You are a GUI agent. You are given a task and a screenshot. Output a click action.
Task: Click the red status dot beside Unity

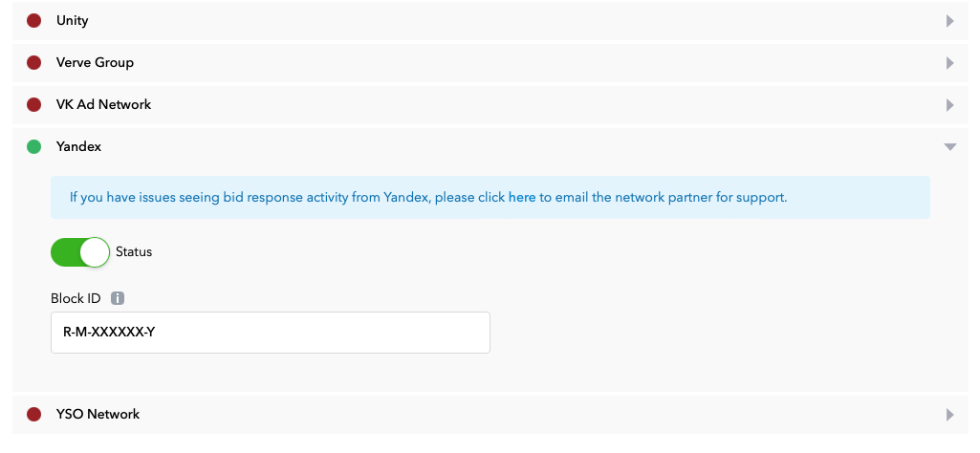pos(33,21)
